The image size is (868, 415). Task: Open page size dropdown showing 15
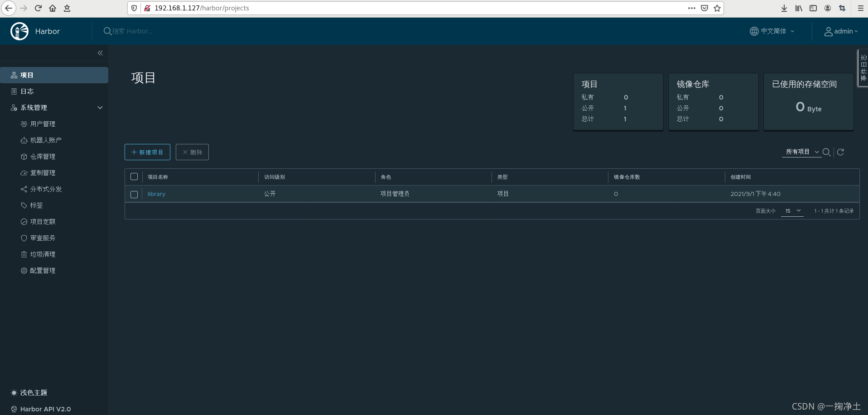pyautogui.click(x=792, y=211)
